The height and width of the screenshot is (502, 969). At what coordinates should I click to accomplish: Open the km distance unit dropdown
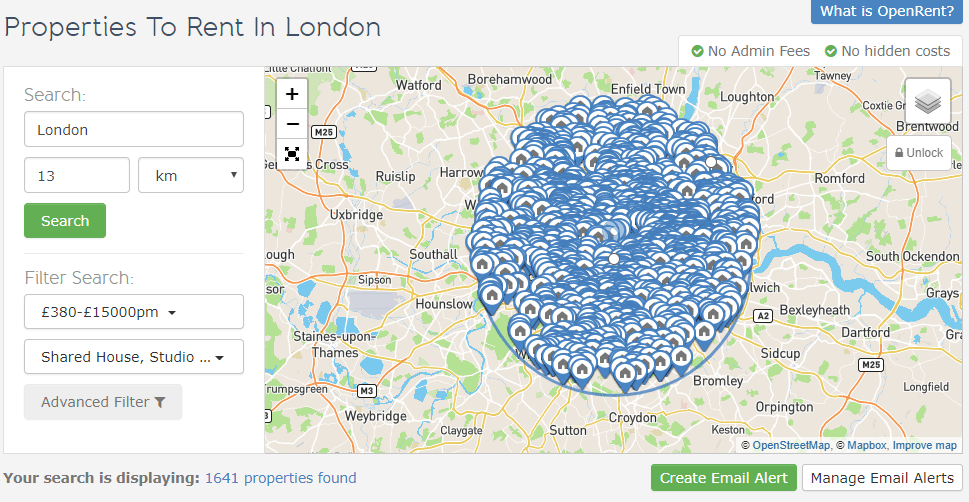tap(190, 175)
